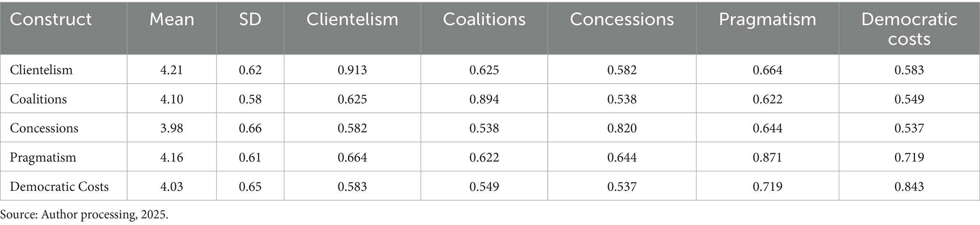This screenshot has width=980, height=225.
Task: Select the Concessions mean value 3.98
Action: [172, 128]
